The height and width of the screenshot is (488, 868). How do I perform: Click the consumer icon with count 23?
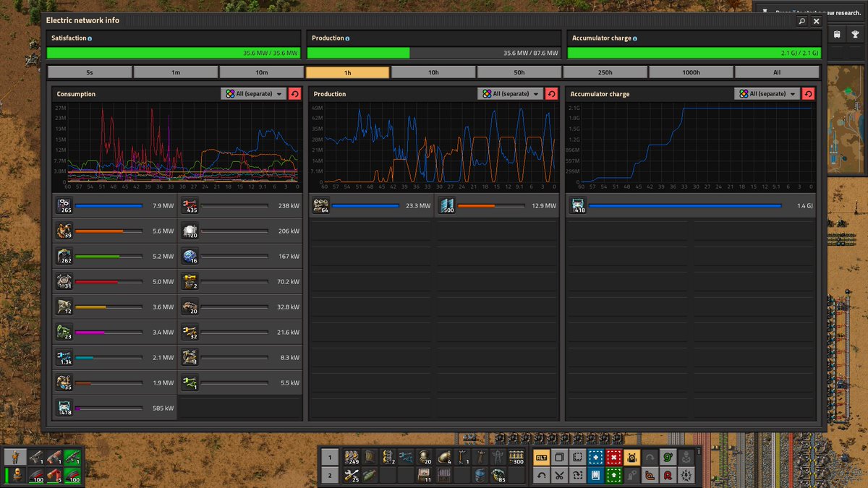pyautogui.click(x=64, y=333)
